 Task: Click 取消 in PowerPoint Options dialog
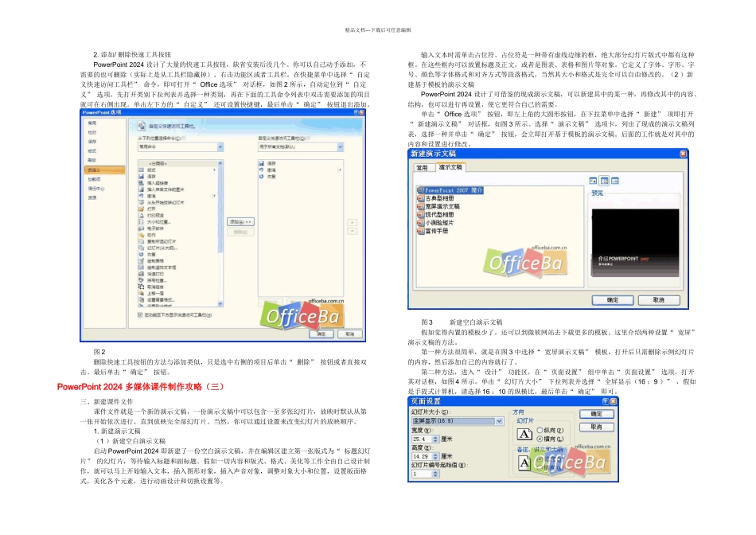pos(349,334)
